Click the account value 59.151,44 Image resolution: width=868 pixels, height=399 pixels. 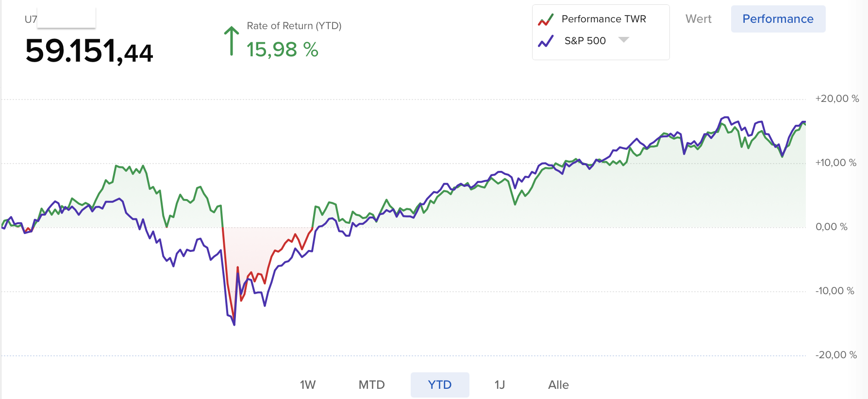[x=89, y=51]
